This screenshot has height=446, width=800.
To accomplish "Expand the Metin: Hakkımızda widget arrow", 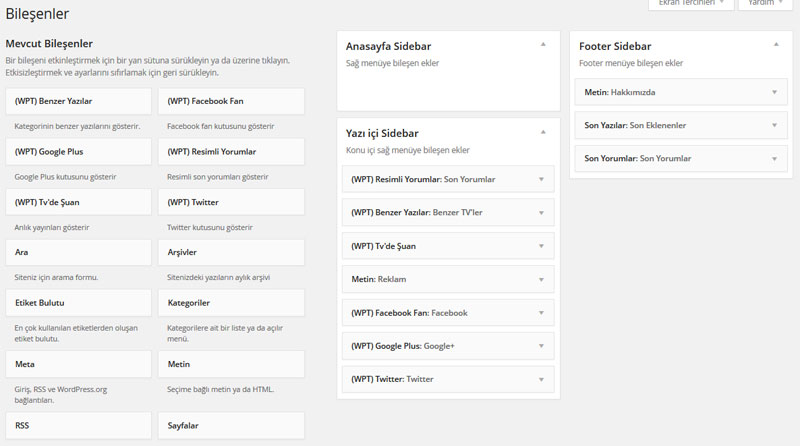I will click(774, 92).
